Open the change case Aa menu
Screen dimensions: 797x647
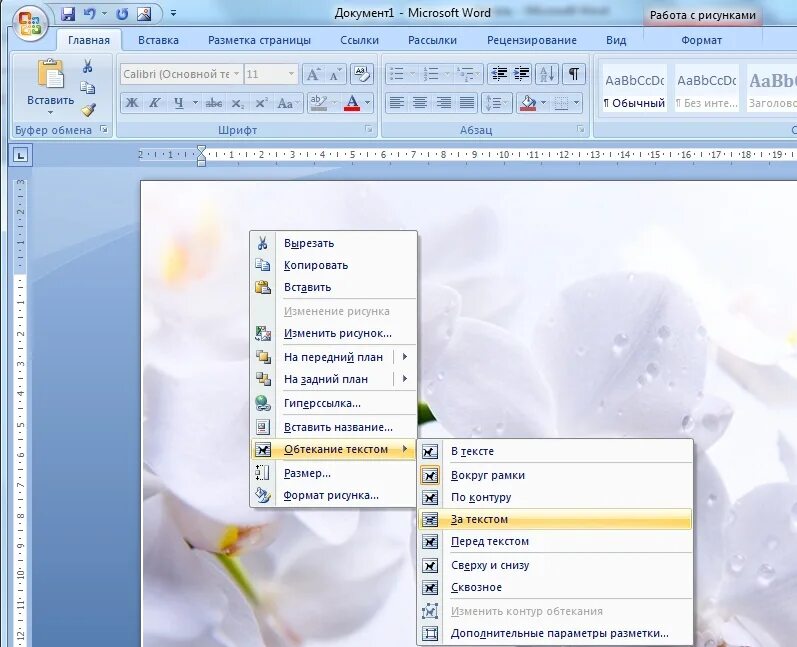(x=286, y=103)
